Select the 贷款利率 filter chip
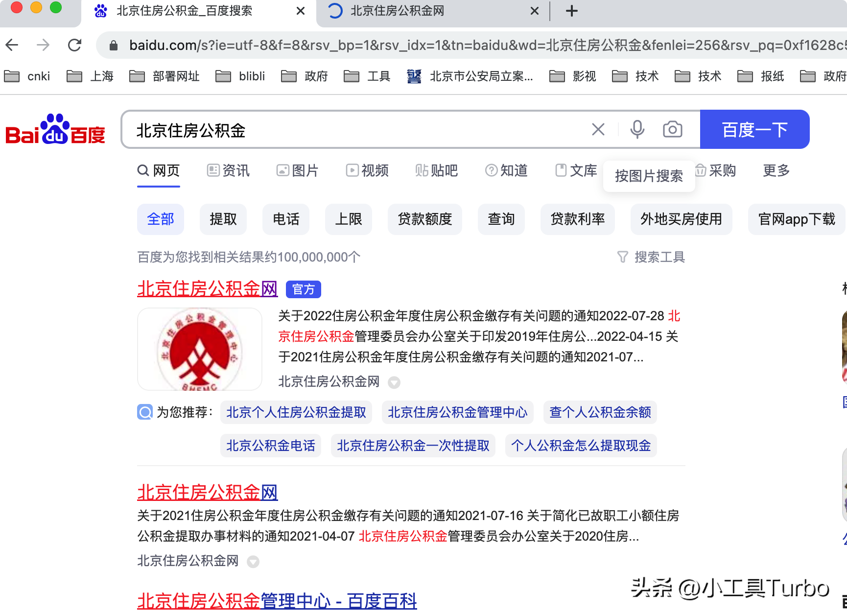847x616 pixels. [578, 219]
